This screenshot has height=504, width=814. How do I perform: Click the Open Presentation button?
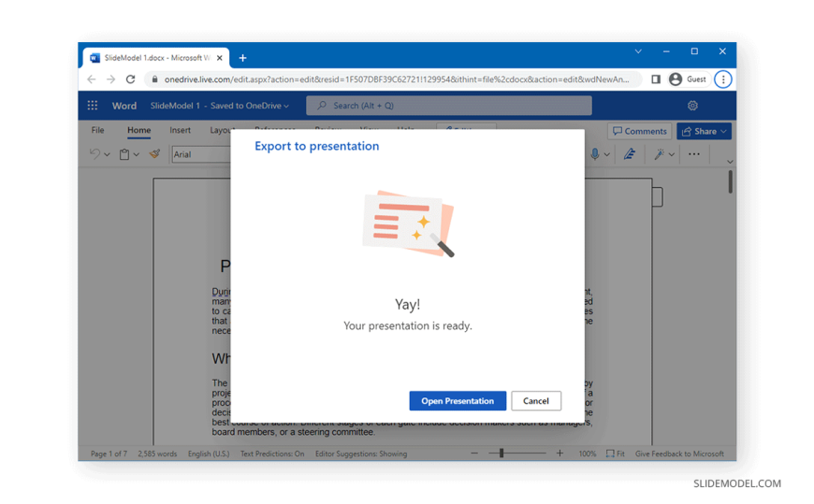[458, 401]
